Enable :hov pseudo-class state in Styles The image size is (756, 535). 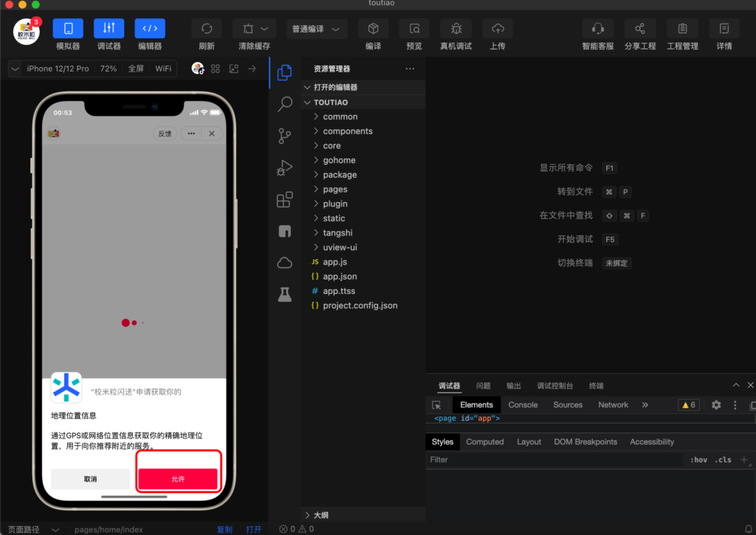pyautogui.click(x=699, y=459)
